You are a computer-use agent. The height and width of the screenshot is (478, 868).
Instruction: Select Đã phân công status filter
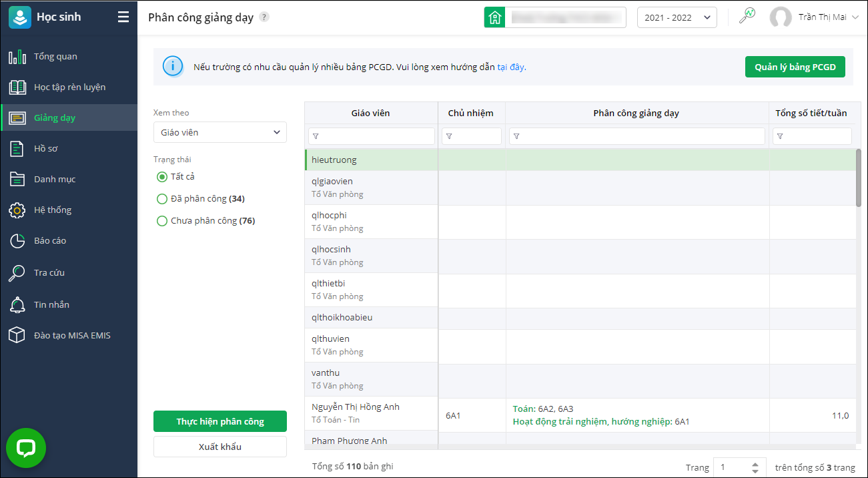[161, 199]
